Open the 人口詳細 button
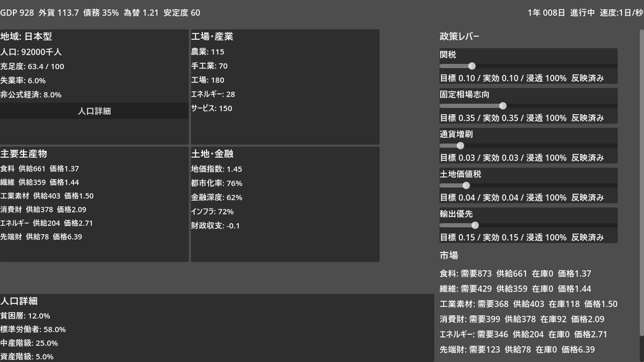Image resolution: width=644 pixels, height=362 pixels. coord(94,111)
